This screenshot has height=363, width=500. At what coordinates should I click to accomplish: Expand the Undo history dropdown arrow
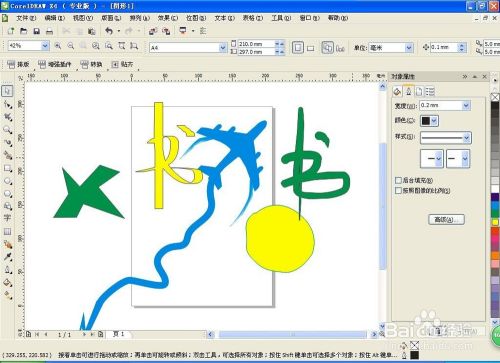click(119, 31)
